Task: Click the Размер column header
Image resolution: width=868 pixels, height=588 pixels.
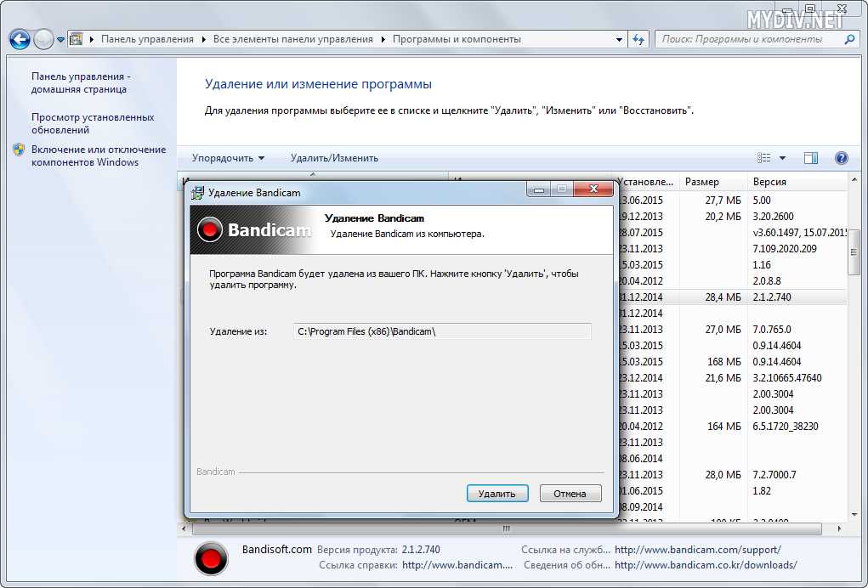Action: 702,182
